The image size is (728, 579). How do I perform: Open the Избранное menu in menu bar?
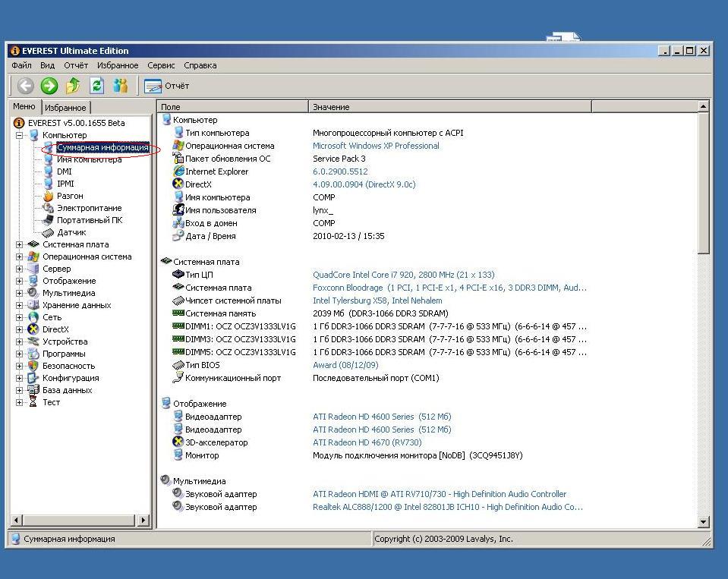click(x=118, y=65)
